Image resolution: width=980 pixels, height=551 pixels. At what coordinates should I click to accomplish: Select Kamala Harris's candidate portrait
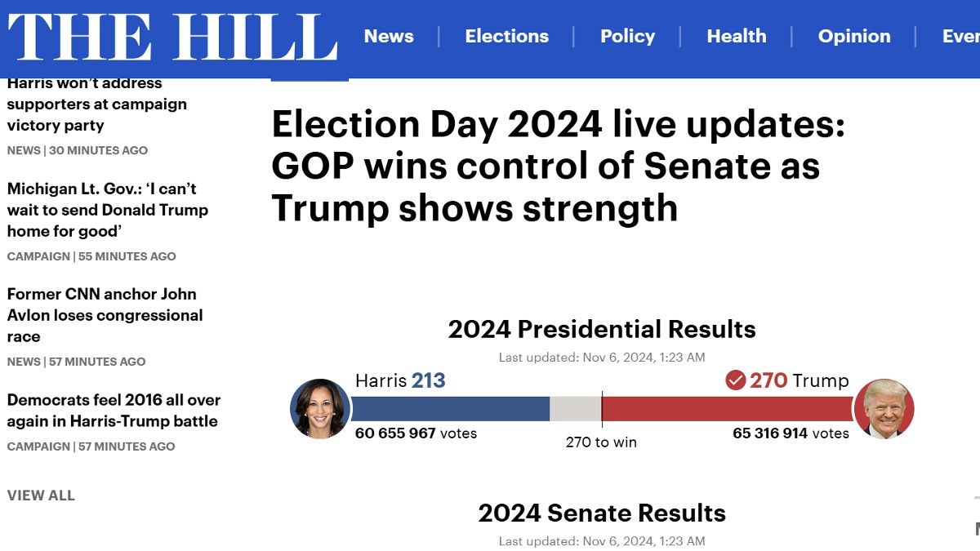click(x=320, y=408)
